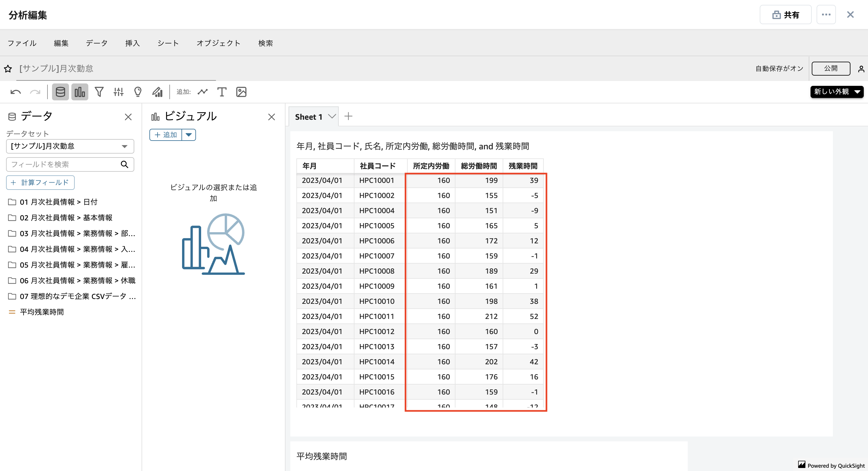
Task: Click the favorite star icon
Action: [8, 69]
